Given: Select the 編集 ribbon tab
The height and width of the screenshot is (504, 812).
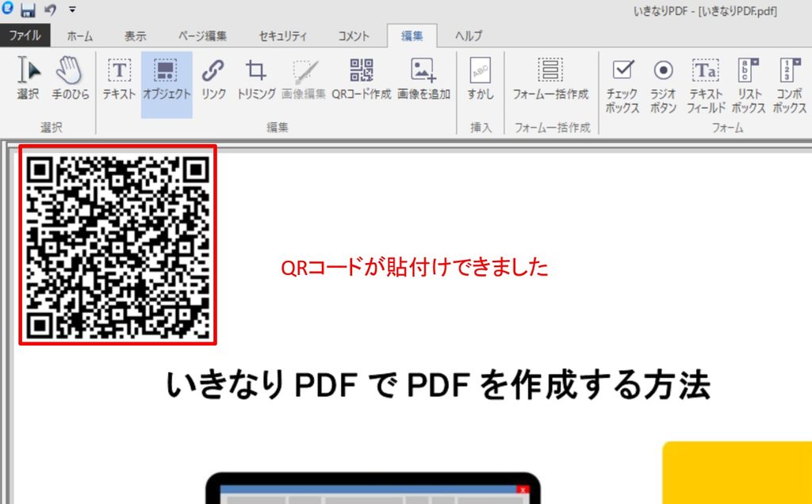Looking at the screenshot, I should [x=412, y=36].
